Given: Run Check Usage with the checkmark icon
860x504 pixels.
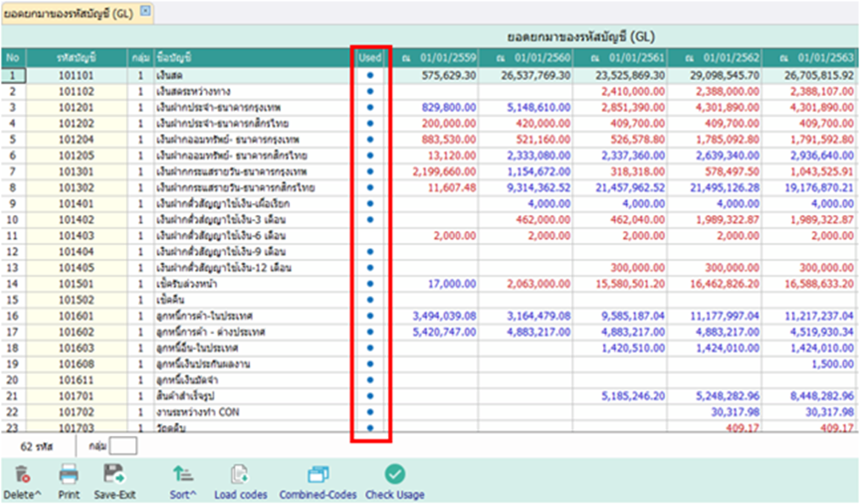Looking at the screenshot, I should pos(395,474).
